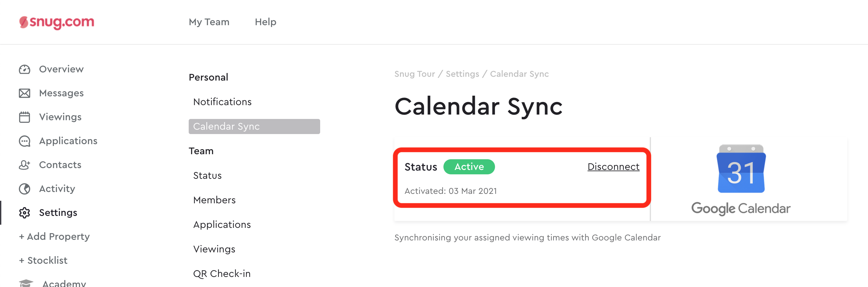
Task: Click the Overview gauge icon
Action: click(x=24, y=69)
